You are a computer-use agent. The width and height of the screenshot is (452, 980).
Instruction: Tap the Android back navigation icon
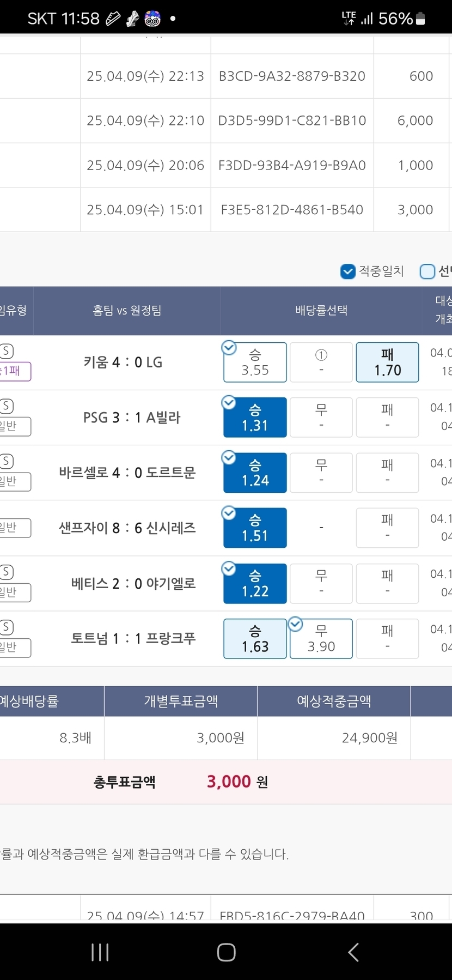coord(353,952)
